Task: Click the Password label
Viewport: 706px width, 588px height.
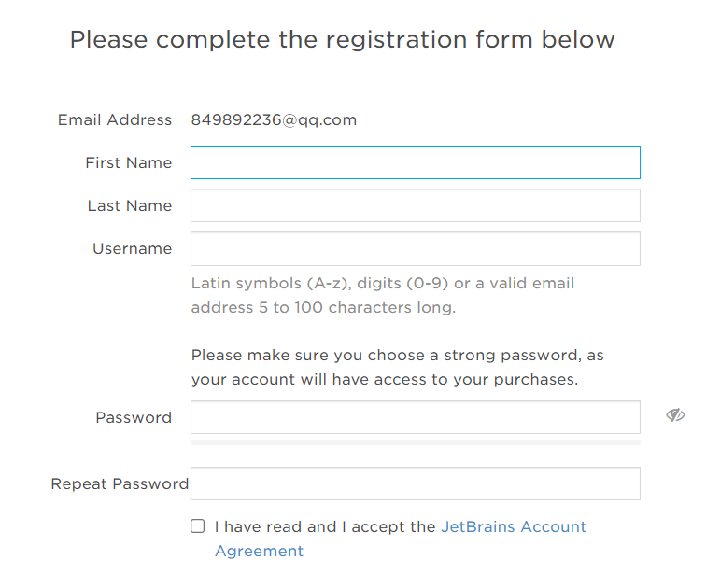Action: (134, 417)
